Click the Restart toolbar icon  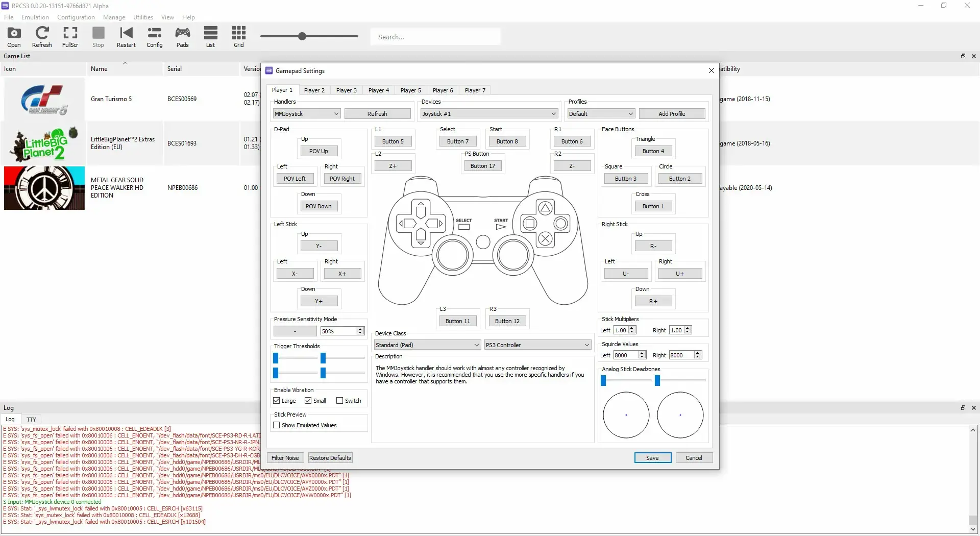126,37
